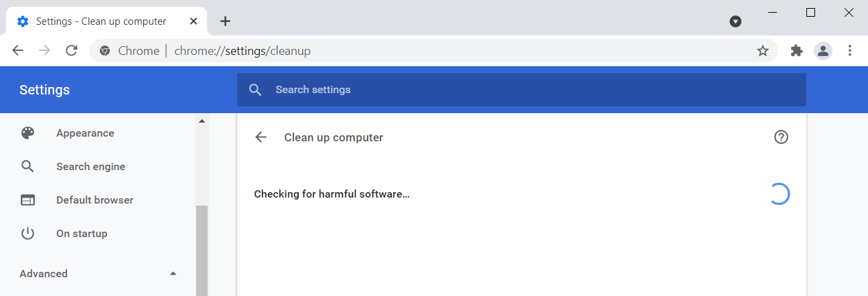This screenshot has width=868, height=296.
Task: Go to Default browser settings
Action: (x=94, y=200)
